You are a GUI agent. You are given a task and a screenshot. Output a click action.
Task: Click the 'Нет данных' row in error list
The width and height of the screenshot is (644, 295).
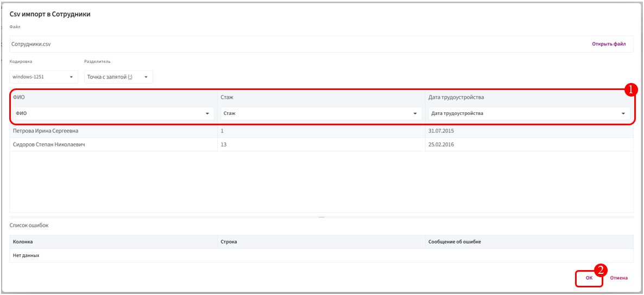[321, 255]
